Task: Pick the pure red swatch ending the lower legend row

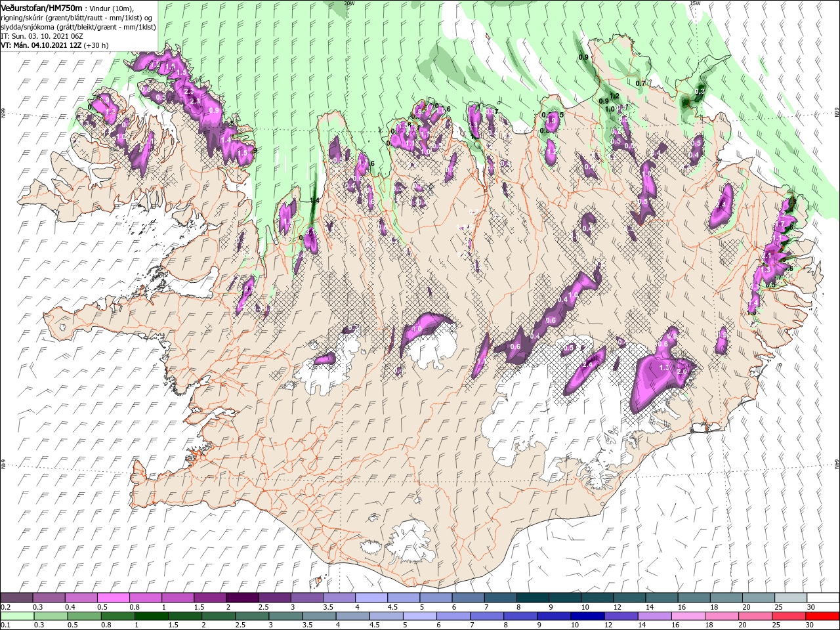Action: click(x=822, y=616)
